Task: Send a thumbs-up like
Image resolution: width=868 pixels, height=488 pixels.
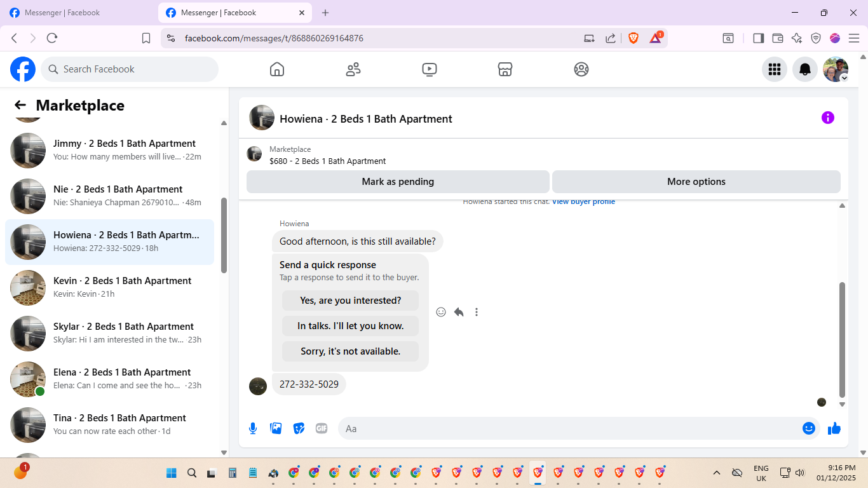Action: (834, 429)
